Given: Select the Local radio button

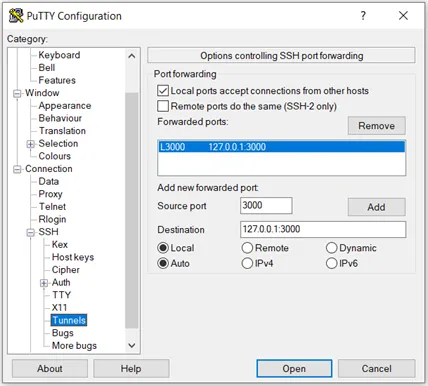Looking at the screenshot, I should 163,248.
